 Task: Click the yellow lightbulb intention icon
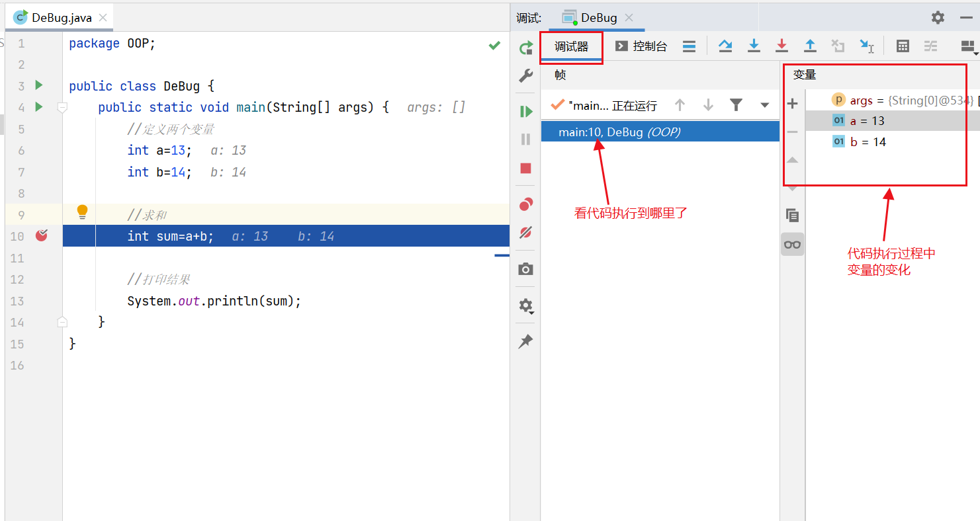(82, 212)
